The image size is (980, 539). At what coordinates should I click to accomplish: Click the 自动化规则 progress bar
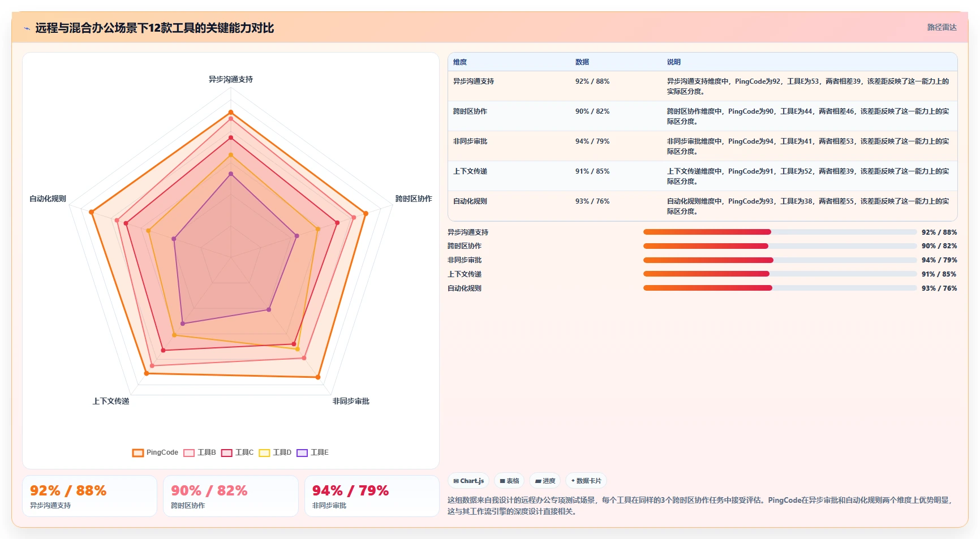[x=780, y=288]
